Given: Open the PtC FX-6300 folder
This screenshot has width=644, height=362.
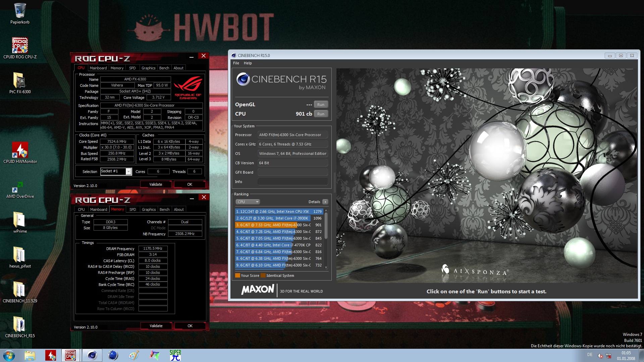Looking at the screenshot, I should pyautogui.click(x=20, y=83).
